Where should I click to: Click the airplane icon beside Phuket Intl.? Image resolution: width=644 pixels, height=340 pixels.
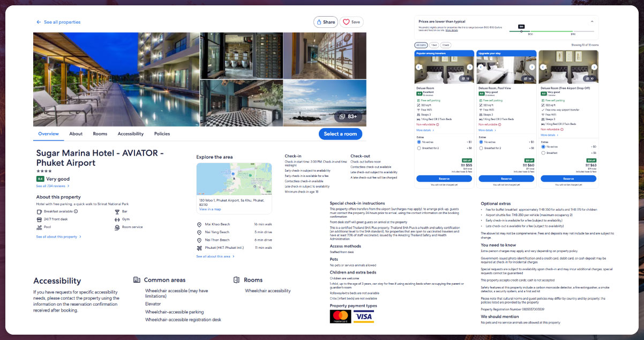[x=199, y=248]
